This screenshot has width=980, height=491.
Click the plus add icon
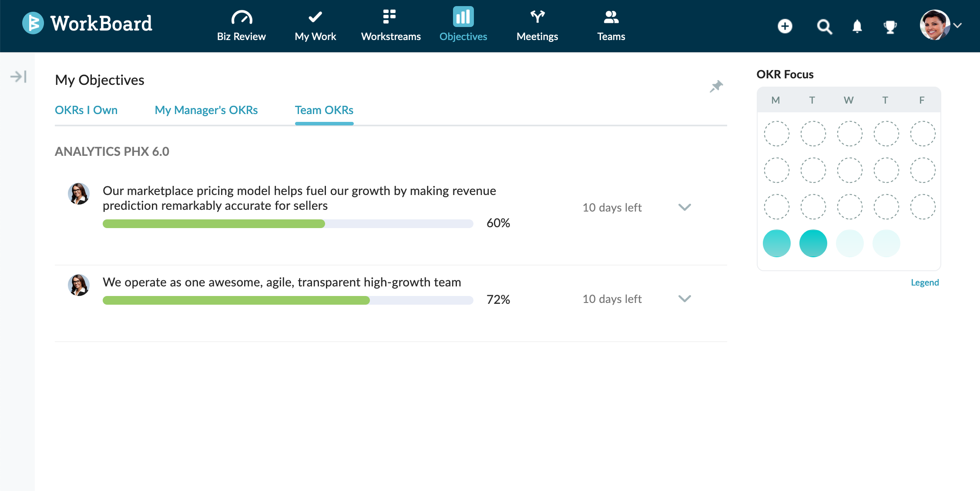click(785, 26)
